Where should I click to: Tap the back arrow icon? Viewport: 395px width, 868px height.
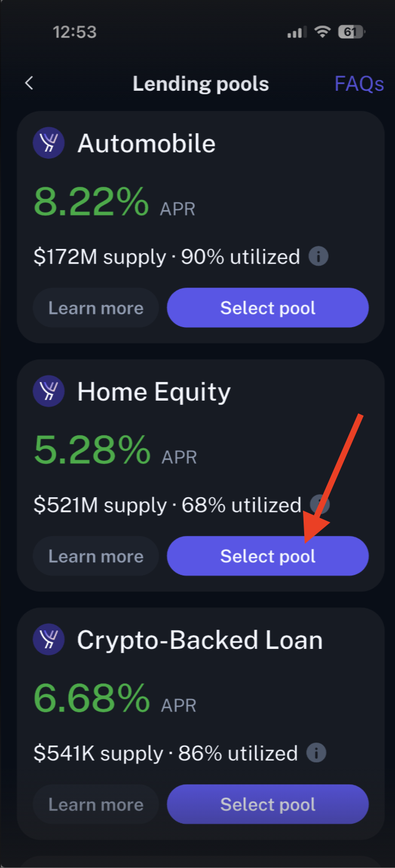tap(29, 84)
